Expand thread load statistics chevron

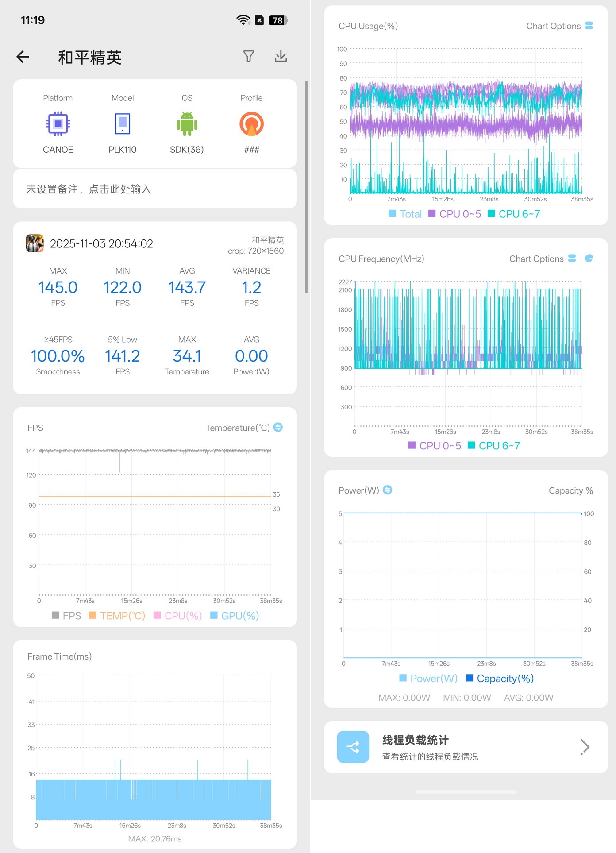click(x=585, y=747)
